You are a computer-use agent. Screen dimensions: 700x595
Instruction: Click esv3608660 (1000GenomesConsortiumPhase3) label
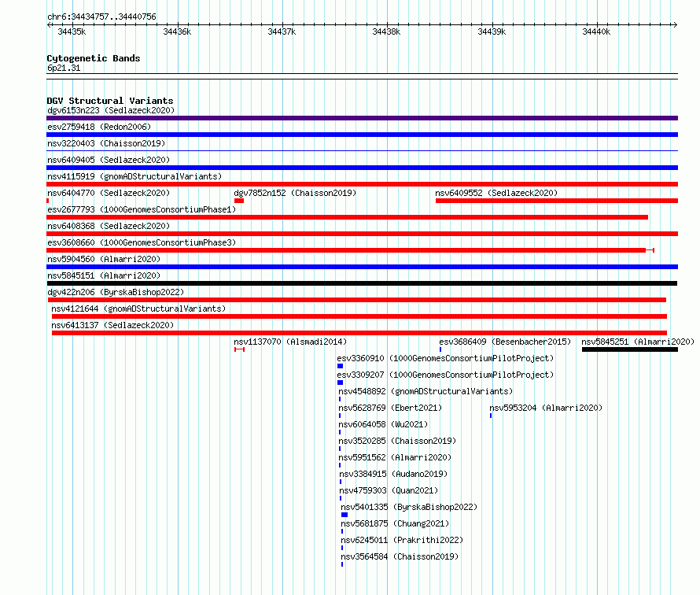click(x=142, y=242)
